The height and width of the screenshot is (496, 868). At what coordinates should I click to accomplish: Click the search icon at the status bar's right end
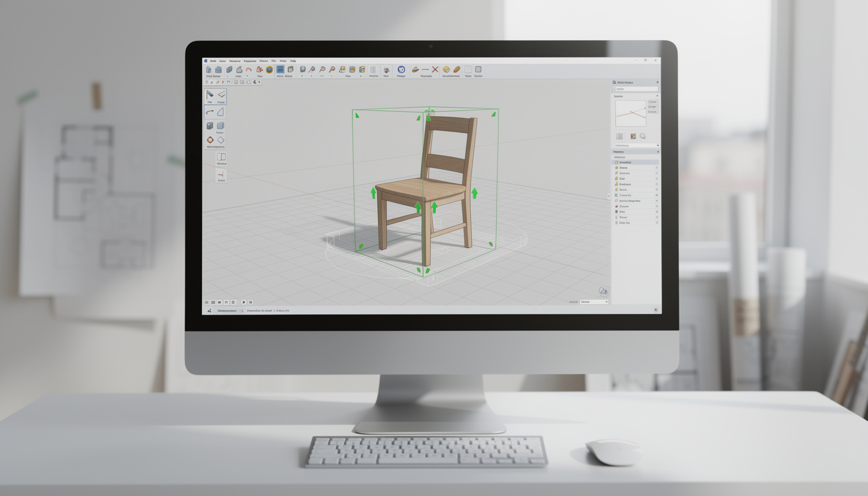coord(656,310)
